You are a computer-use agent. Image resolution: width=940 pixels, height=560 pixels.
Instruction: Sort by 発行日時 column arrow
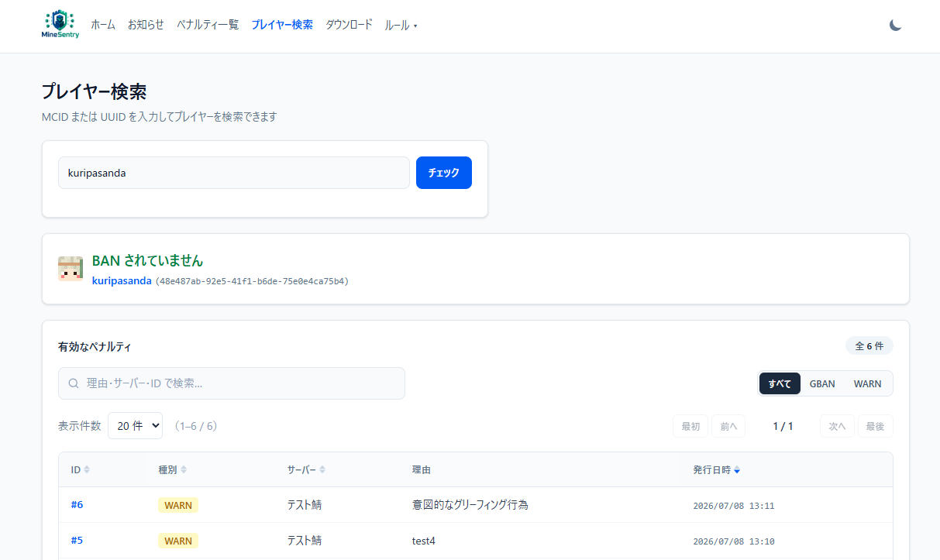click(x=737, y=470)
